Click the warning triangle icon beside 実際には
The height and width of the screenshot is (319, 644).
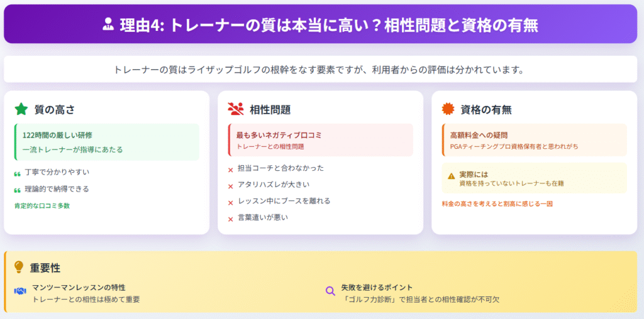pyautogui.click(x=452, y=176)
